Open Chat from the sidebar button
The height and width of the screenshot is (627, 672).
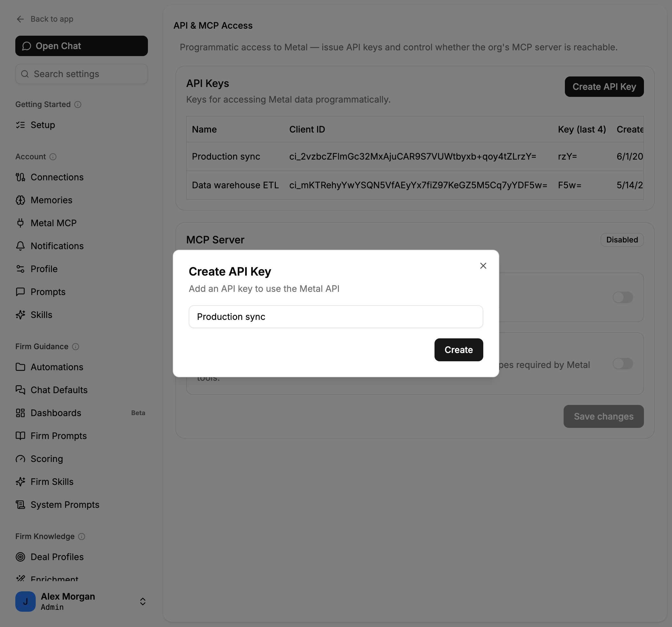[x=82, y=46]
